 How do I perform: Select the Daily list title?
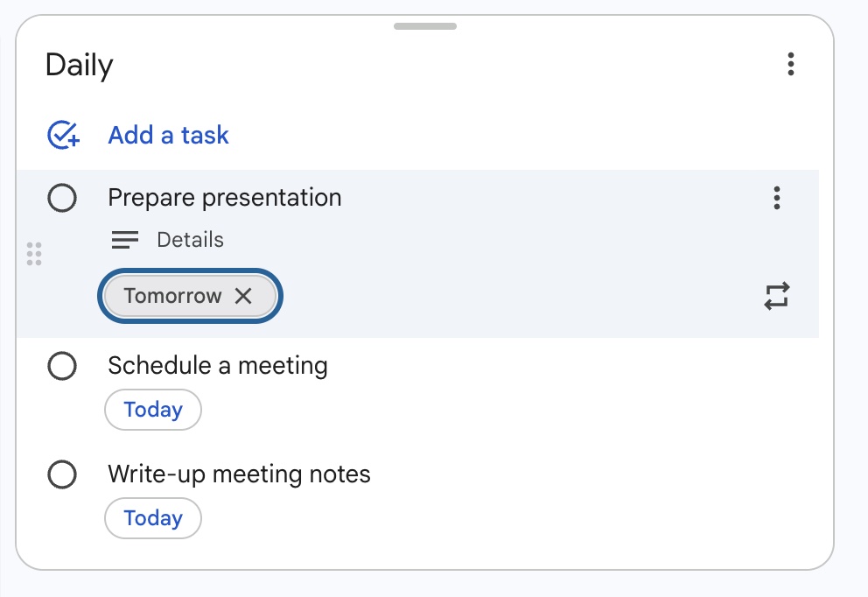click(79, 64)
